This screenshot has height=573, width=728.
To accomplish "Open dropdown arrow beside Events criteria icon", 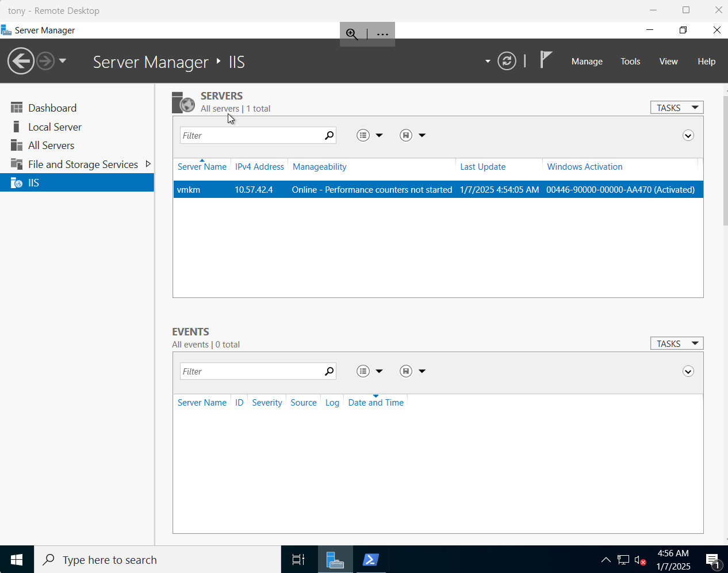I will (379, 371).
